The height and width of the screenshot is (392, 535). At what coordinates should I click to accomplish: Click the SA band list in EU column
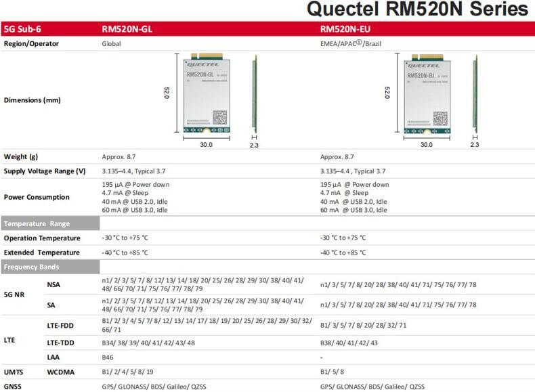398,305
